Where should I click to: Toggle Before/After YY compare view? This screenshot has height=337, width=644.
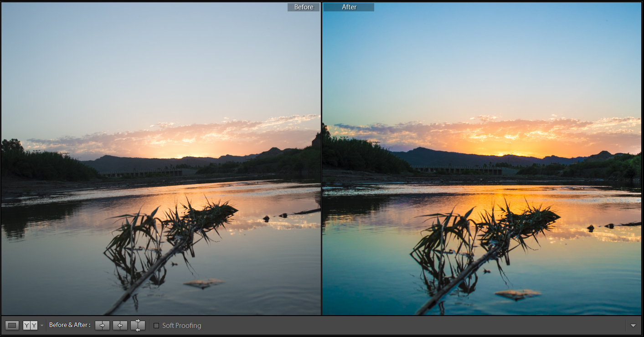click(30, 325)
